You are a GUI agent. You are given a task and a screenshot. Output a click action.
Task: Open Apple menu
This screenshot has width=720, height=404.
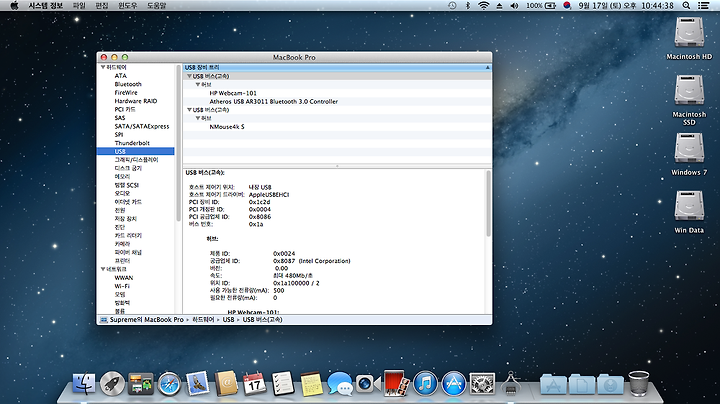14,6
